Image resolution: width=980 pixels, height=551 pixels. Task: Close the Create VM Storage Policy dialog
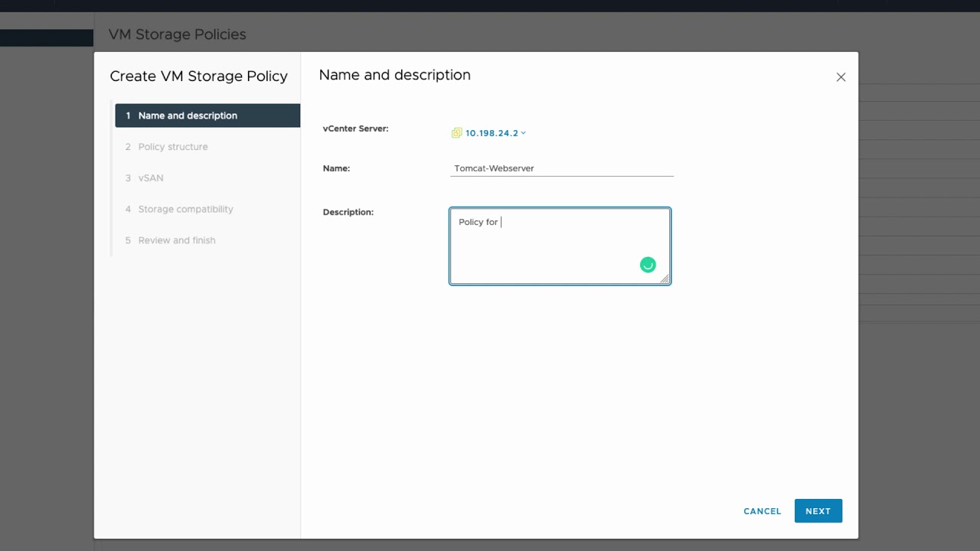click(x=841, y=77)
